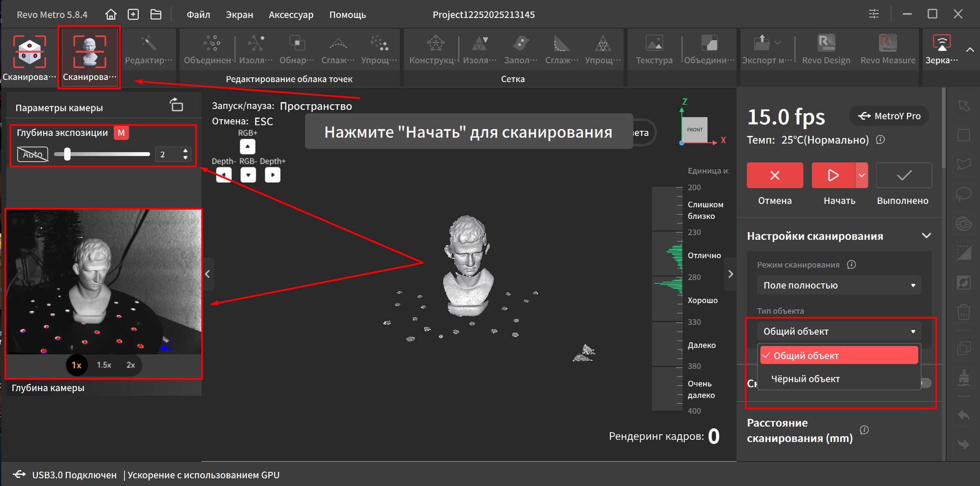Image resolution: width=980 pixels, height=486 pixels.
Task: Open the scan mode Поле полностью dropdown
Action: coord(838,285)
